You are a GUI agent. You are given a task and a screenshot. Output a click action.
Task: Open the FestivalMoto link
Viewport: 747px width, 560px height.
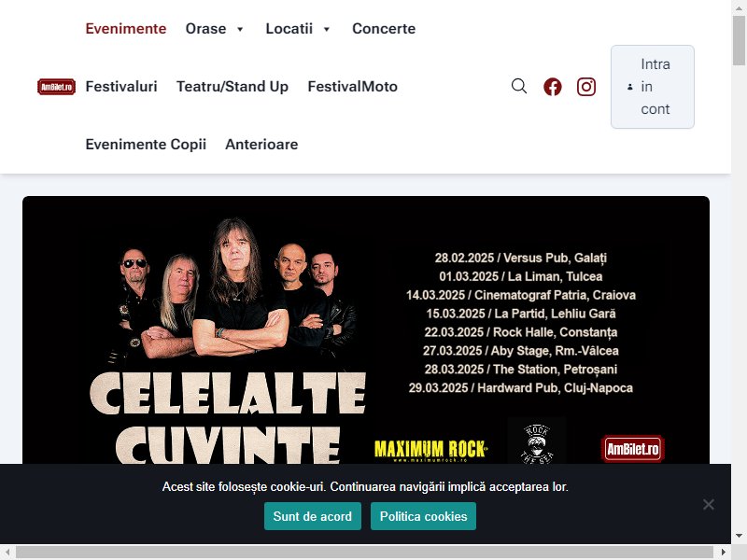click(352, 86)
